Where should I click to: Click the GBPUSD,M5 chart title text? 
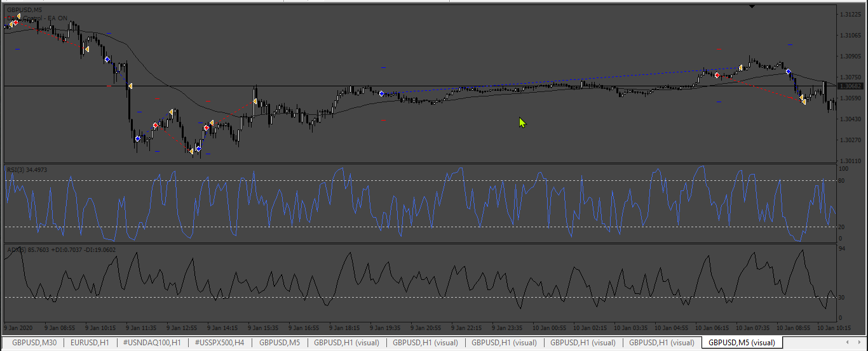[25, 10]
